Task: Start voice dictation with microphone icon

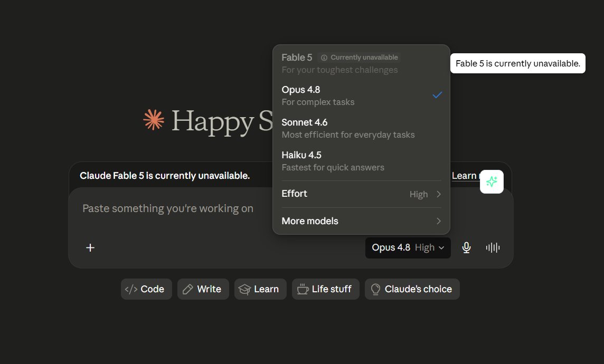Action: click(466, 248)
